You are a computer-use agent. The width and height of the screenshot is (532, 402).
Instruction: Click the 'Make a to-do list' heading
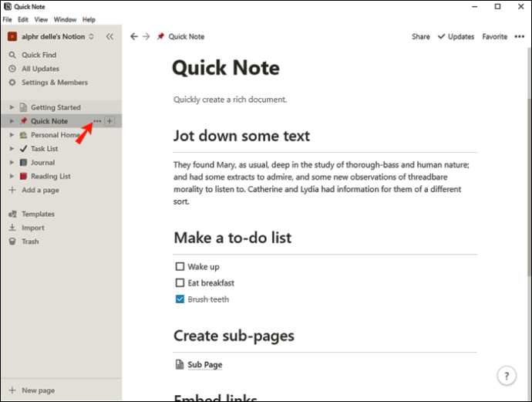click(233, 238)
